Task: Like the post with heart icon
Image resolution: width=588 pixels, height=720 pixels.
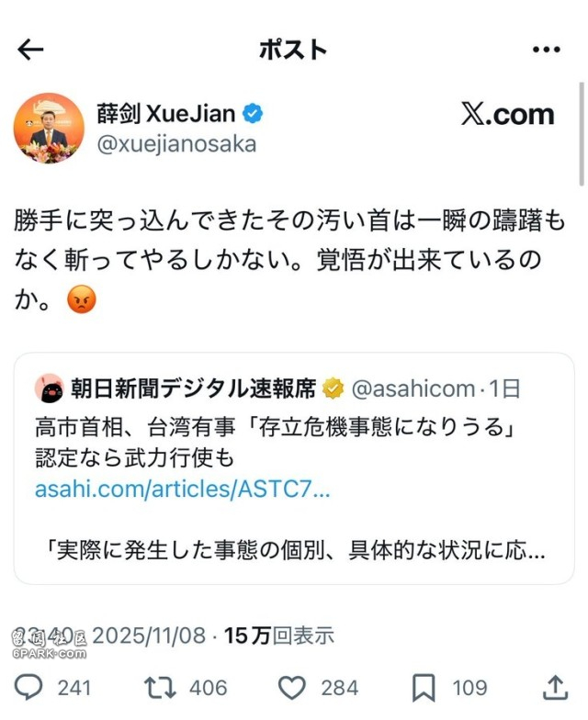Action: pos(292,687)
